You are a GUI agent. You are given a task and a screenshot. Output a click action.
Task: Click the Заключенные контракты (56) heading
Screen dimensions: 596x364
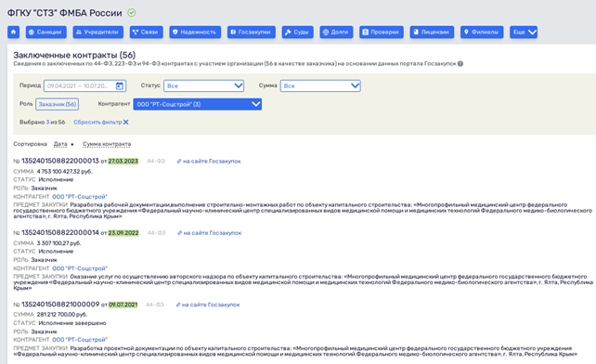(x=74, y=55)
